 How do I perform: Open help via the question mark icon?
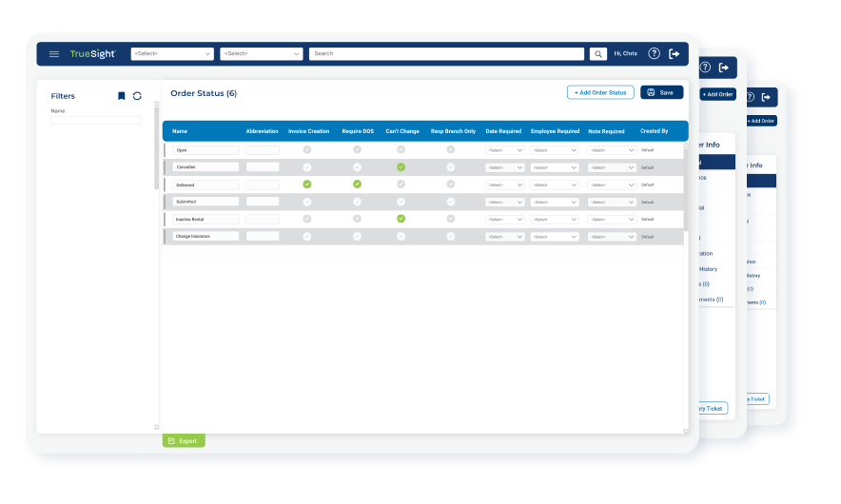654,54
